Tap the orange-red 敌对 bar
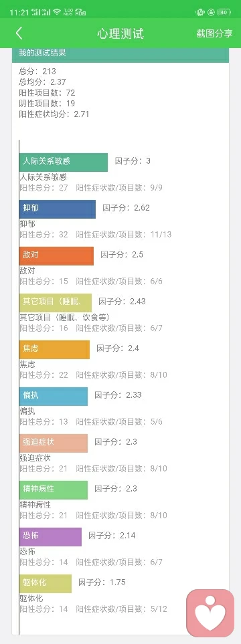The image size is (241, 644). 56,256
